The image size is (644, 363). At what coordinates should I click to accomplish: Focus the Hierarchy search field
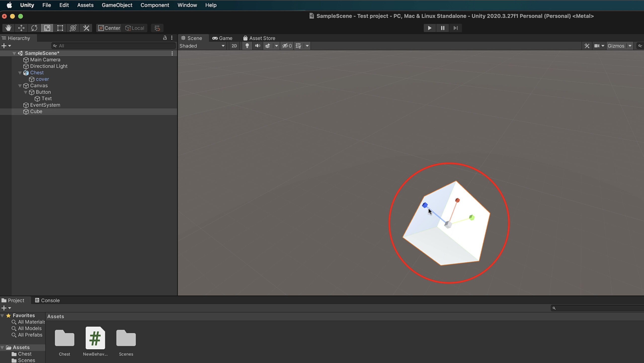click(x=113, y=46)
